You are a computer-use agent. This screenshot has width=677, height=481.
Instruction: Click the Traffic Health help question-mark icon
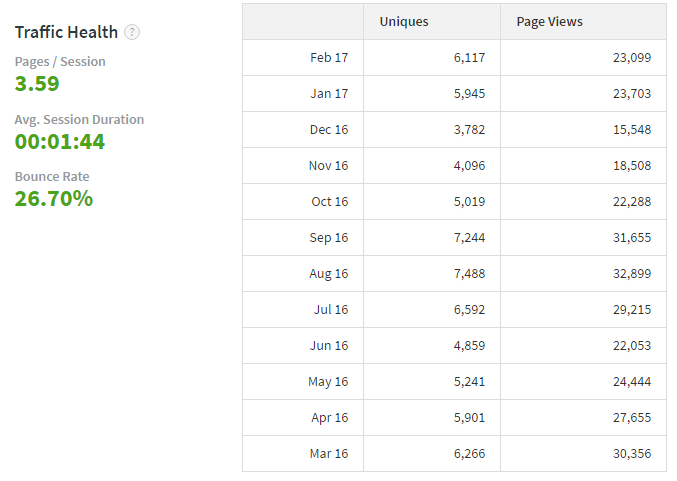point(132,32)
